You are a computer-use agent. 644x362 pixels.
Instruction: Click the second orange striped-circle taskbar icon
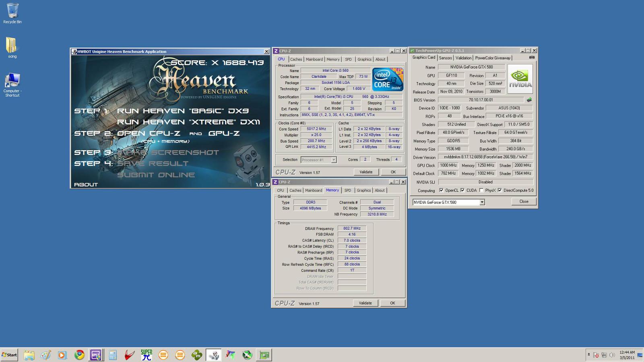click(180, 355)
